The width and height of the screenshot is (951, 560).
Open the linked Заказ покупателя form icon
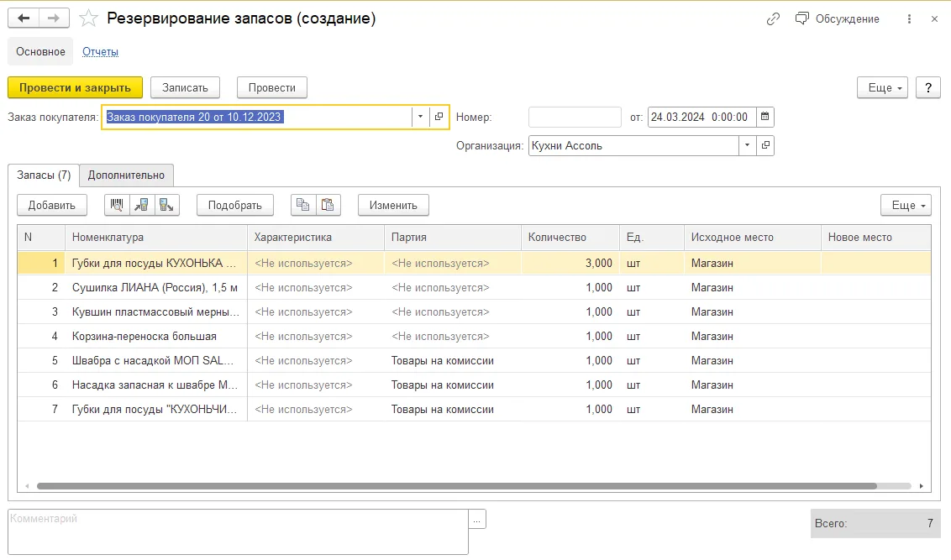click(x=439, y=117)
